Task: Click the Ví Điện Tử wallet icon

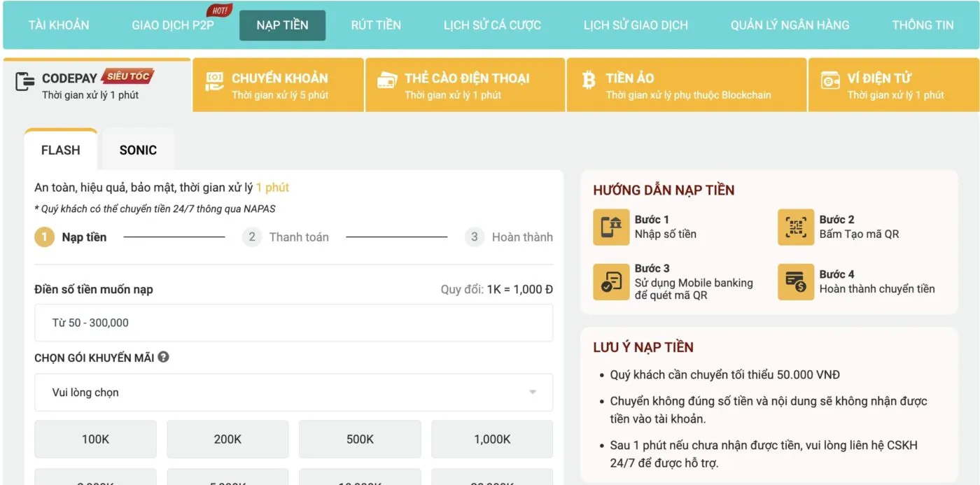Action: point(830,80)
